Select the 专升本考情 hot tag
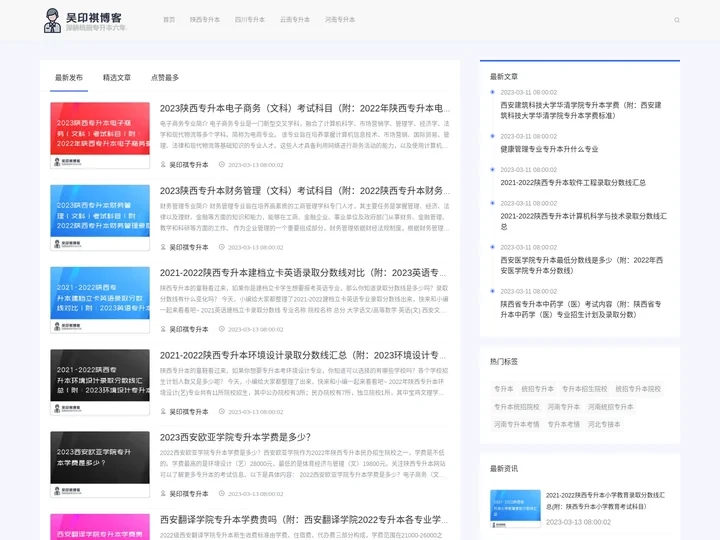Image resolution: width=720 pixels, height=540 pixels. tap(563, 424)
